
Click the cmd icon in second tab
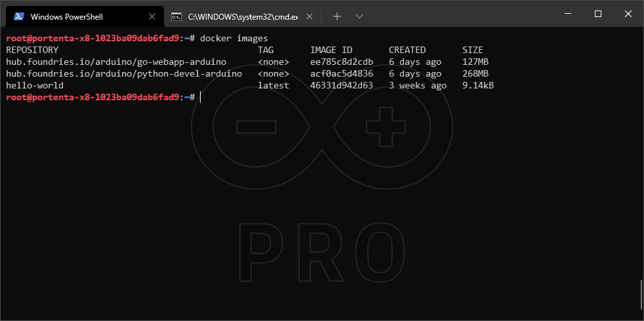point(176,16)
